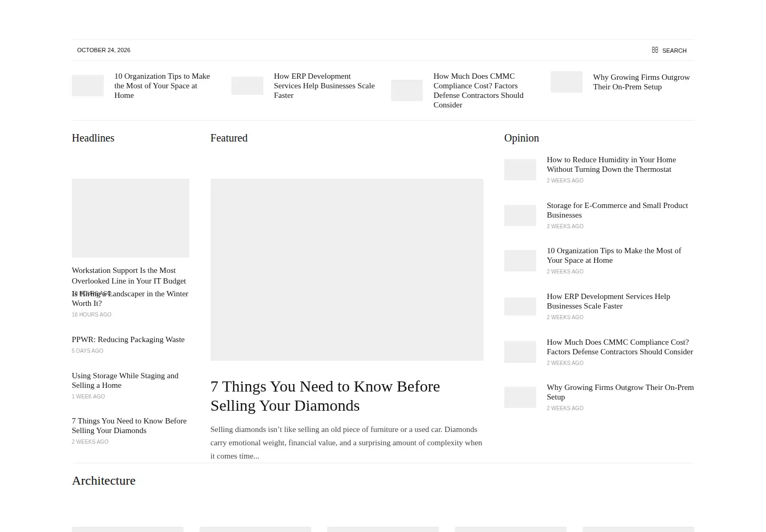Open the Featured section heading

coord(229,138)
